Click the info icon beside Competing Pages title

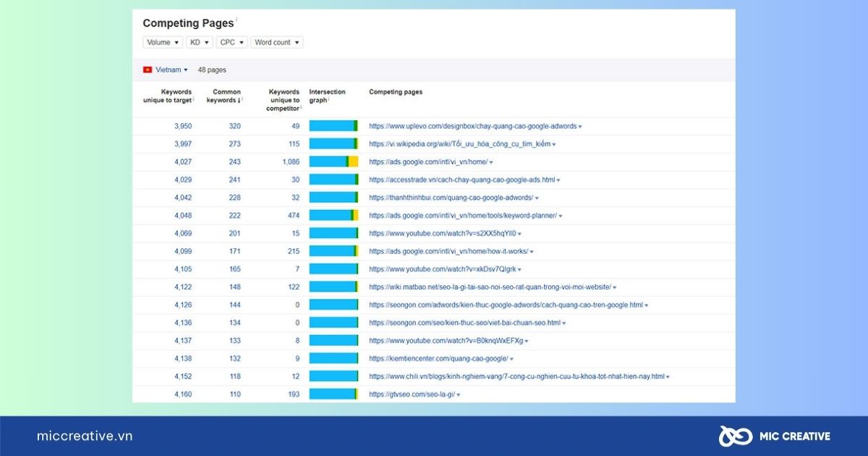click(x=237, y=20)
